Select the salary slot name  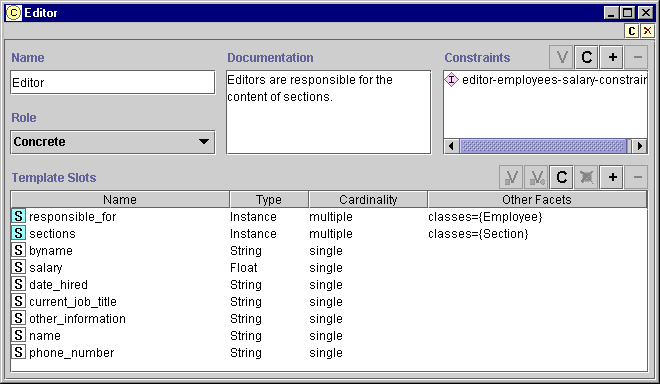pyautogui.click(x=46, y=268)
